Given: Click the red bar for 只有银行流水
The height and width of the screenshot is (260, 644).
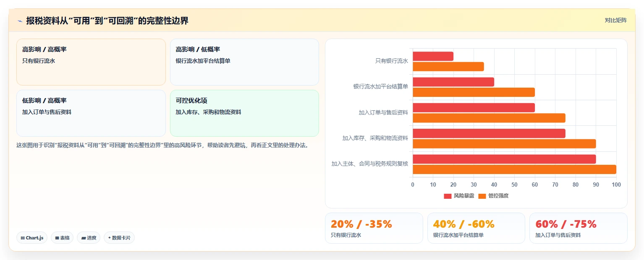Looking at the screenshot, I should [x=433, y=56].
